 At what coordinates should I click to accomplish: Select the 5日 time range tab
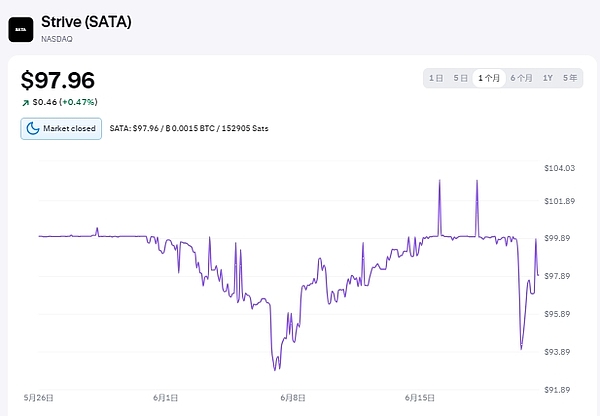pos(460,78)
